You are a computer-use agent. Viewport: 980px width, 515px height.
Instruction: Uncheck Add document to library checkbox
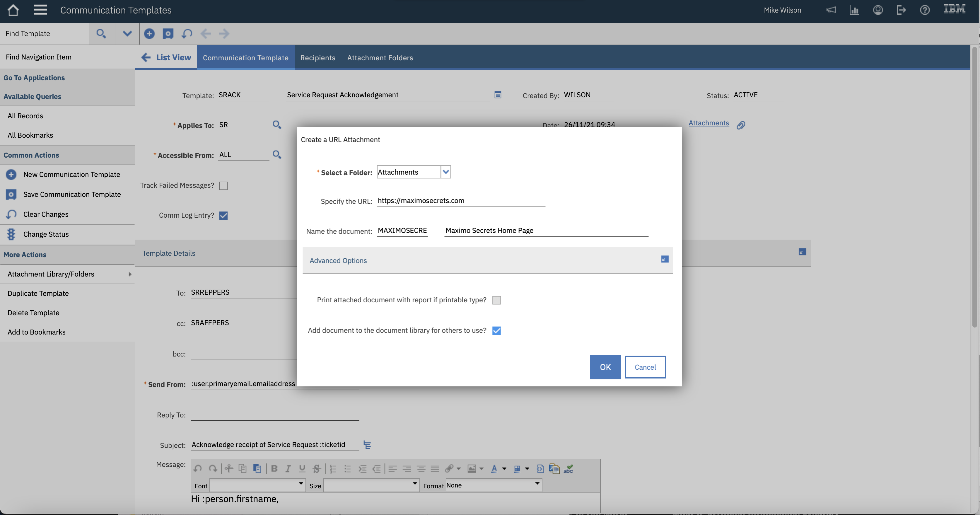(x=496, y=330)
